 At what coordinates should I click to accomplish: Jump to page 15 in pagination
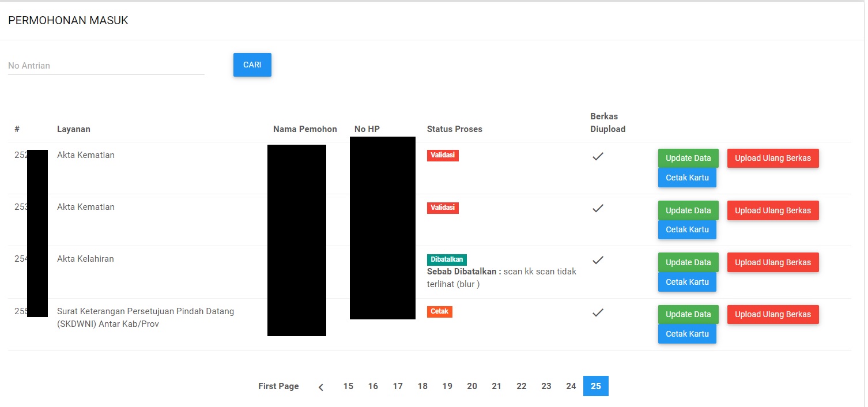(x=348, y=386)
